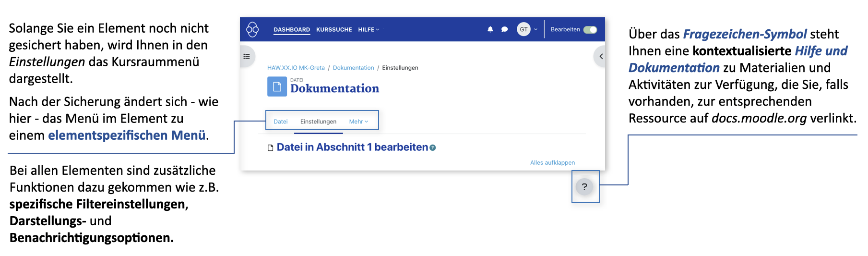Viewport: 868px width, 256px height.
Task: Toggle the Bearbeiten edit mode switch
Action: (x=590, y=29)
